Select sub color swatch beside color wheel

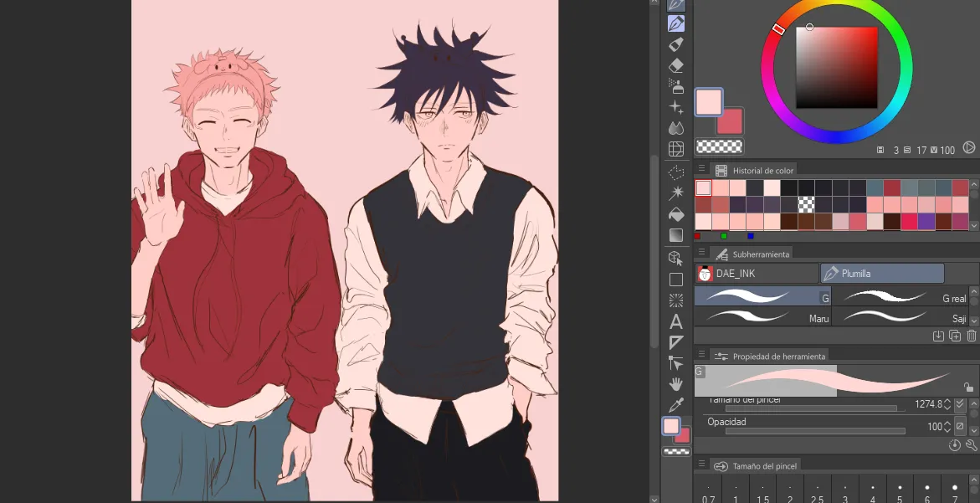click(730, 122)
